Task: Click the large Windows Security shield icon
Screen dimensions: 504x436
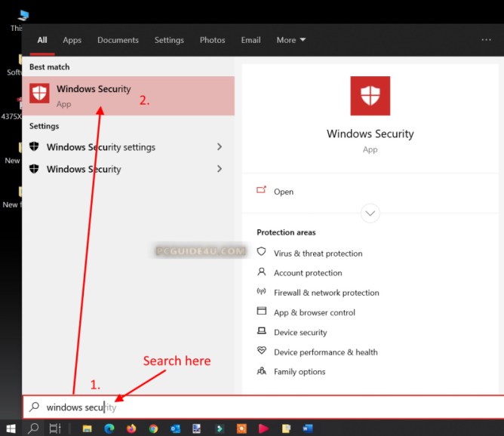Action: (370, 96)
